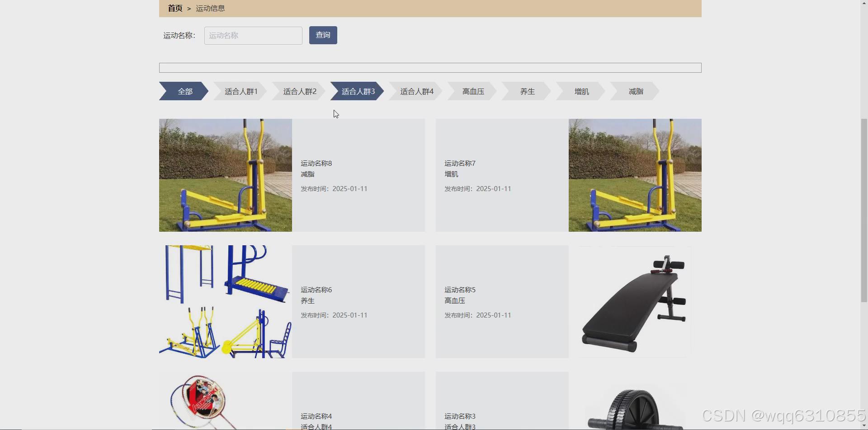
Task: Select the 适合人群1 category tab
Action: click(x=241, y=91)
